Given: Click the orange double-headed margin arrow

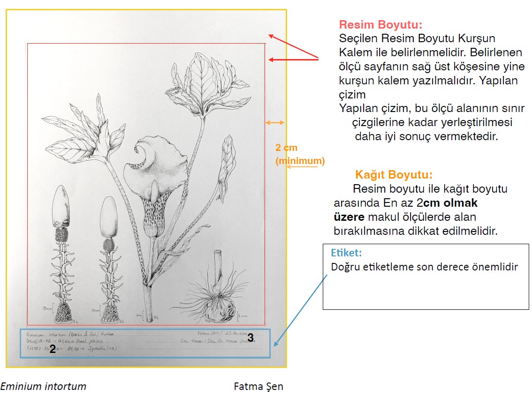Looking at the screenshot, I should 275,122.
